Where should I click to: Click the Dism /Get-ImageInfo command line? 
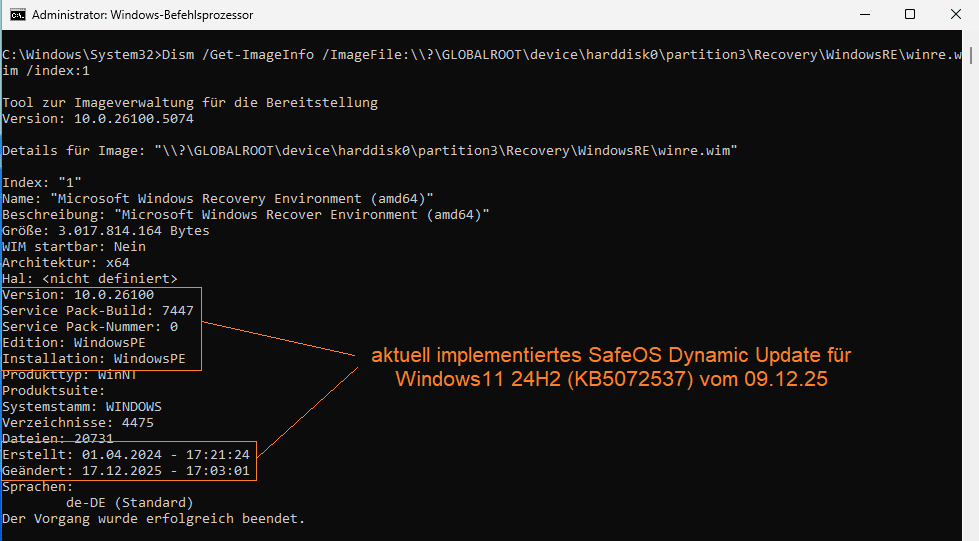pos(482,55)
